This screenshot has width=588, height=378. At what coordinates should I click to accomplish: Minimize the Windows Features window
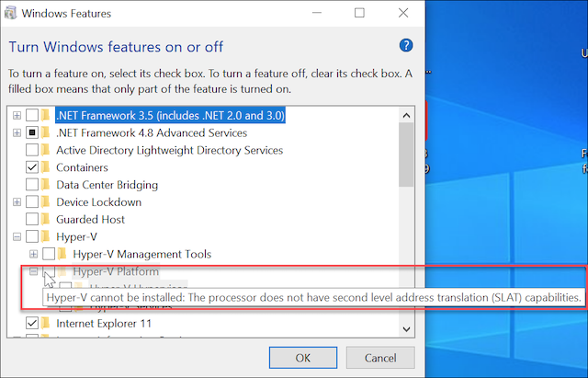click(317, 13)
